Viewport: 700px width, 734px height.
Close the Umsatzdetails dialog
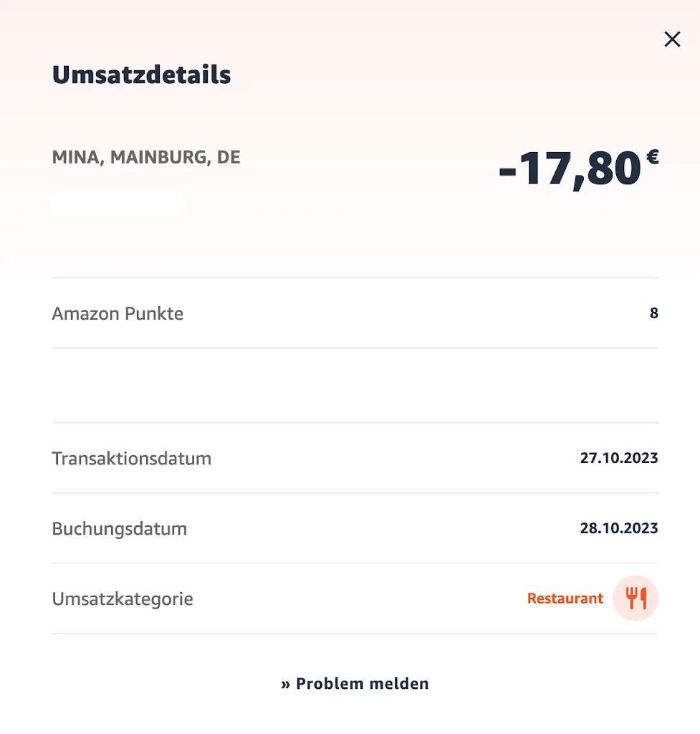click(672, 39)
